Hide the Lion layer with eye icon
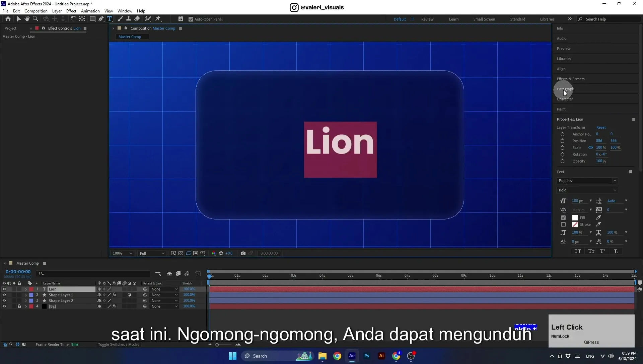 point(4,289)
